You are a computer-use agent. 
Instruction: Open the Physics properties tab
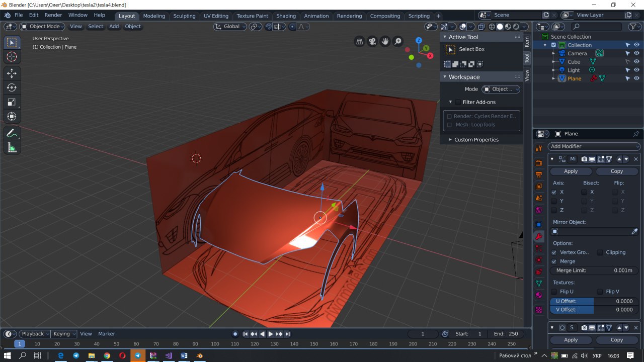coord(539,260)
